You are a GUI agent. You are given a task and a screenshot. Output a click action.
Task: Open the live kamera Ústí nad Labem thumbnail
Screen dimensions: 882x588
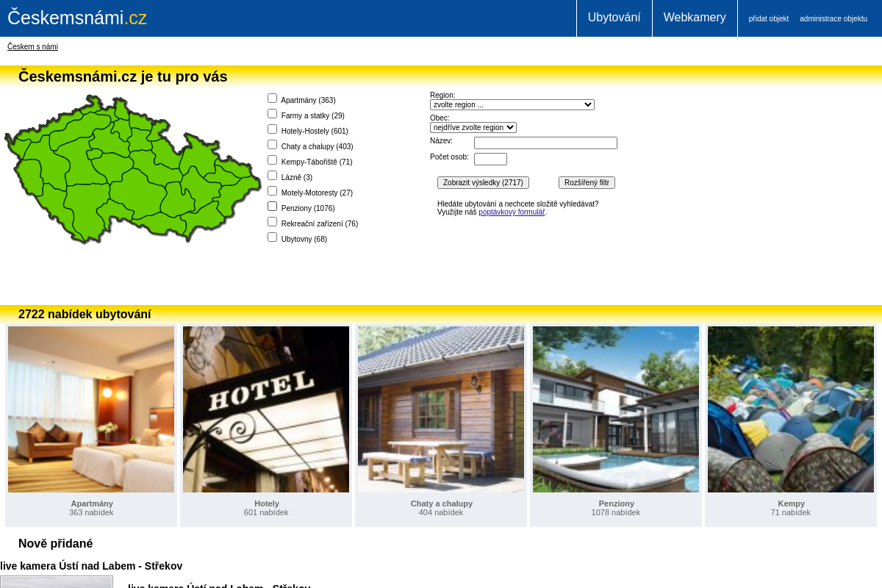tap(57, 583)
